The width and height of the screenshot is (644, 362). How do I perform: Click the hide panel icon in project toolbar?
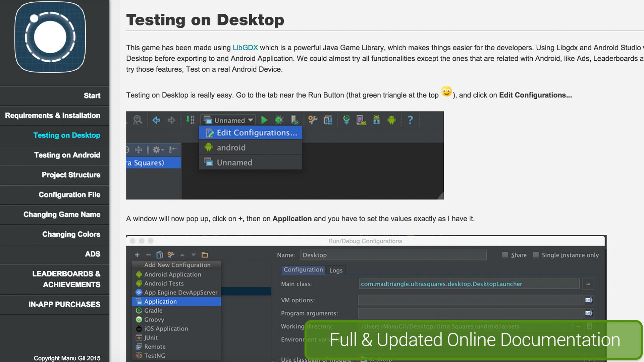173,149
